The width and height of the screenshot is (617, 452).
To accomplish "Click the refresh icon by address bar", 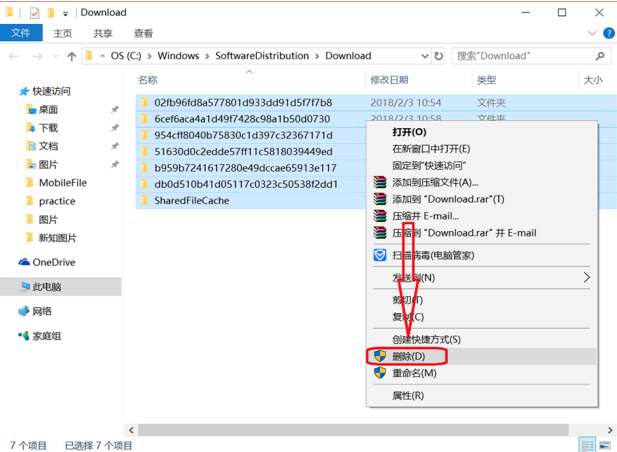I will (440, 57).
